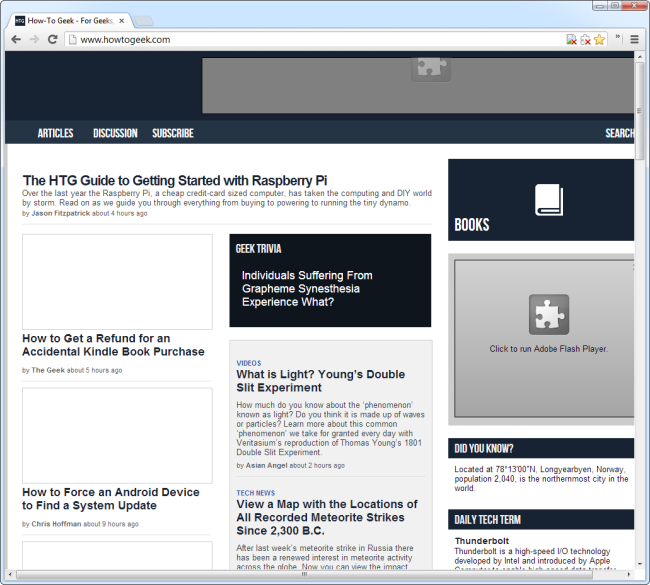Open the meteorite strikes map article
This screenshot has width=650, height=585.
[327, 517]
